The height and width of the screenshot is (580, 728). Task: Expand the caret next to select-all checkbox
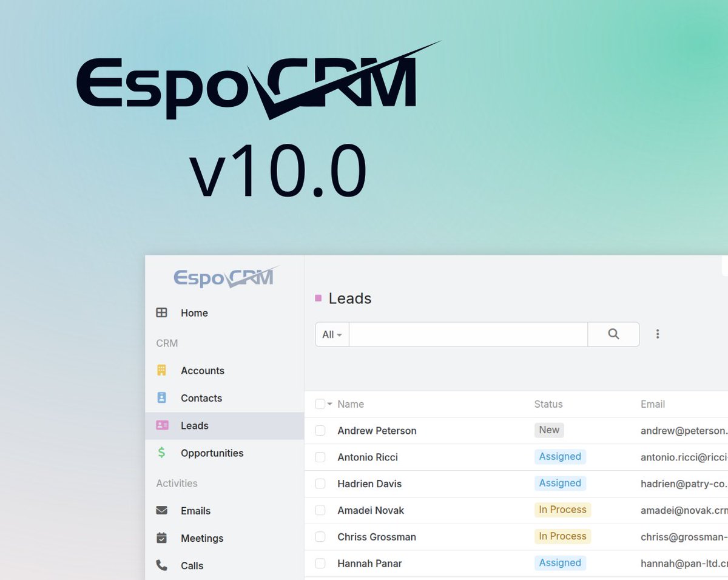point(329,404)
